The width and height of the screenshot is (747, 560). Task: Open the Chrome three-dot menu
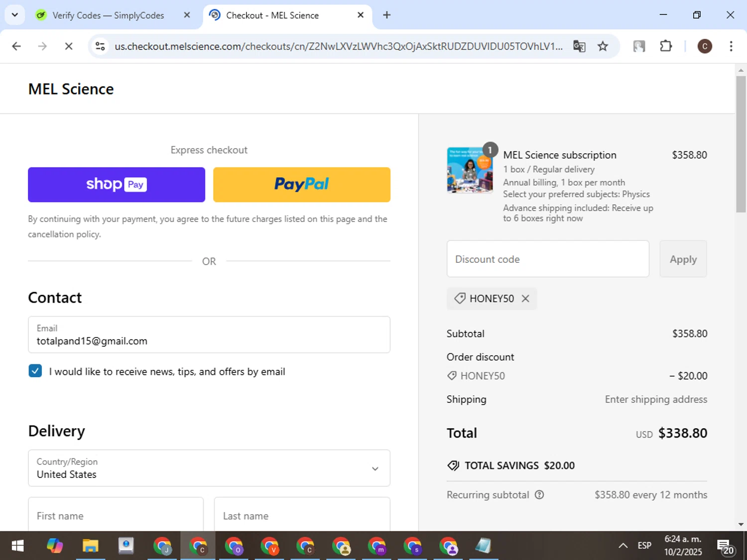(x=731, y=46)
